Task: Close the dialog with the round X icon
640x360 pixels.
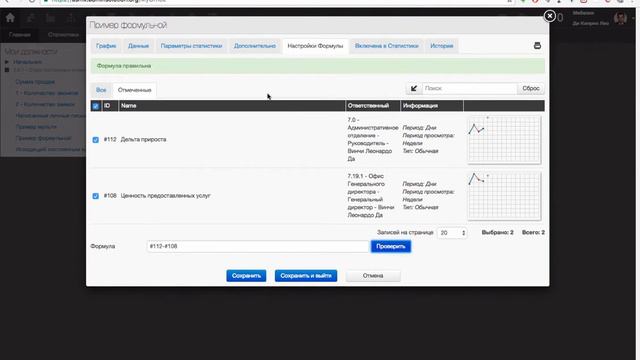Action: point(549,16)
